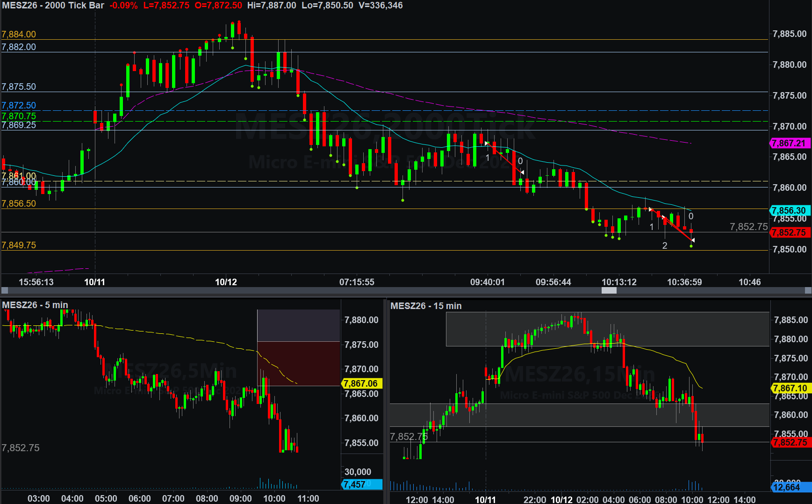Click the upper gray rectangle zone on 15 min chart
The image size is (812, 504).
607,329
